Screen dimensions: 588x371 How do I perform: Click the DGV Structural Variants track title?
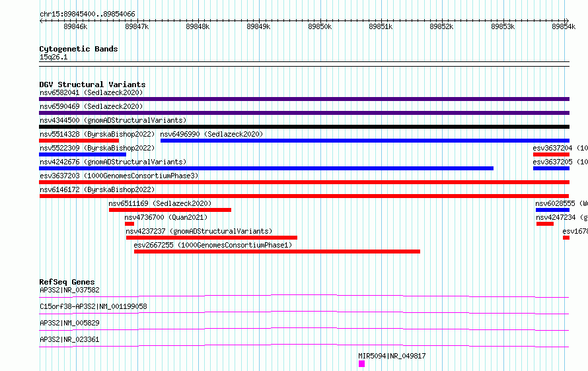tap(92, 84)
